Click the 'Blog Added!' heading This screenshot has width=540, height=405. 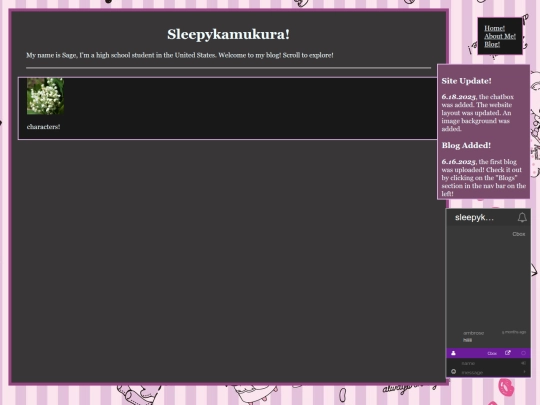point(466,145)
